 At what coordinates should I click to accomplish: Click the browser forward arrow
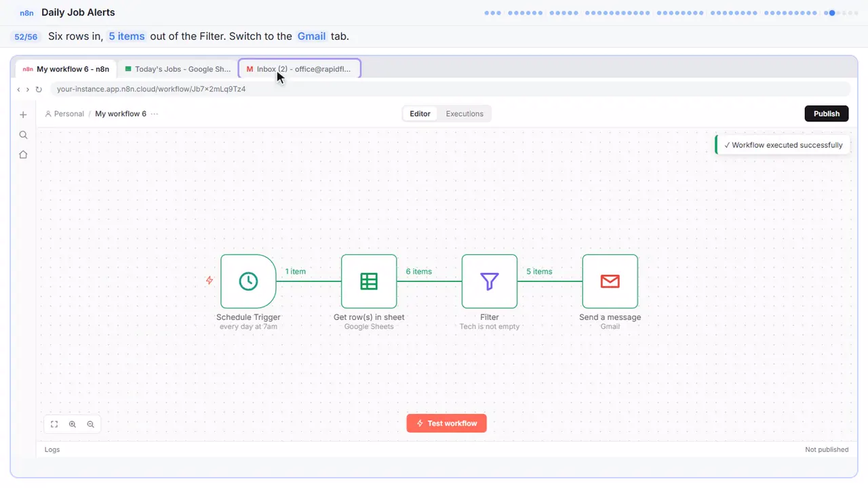27,89
